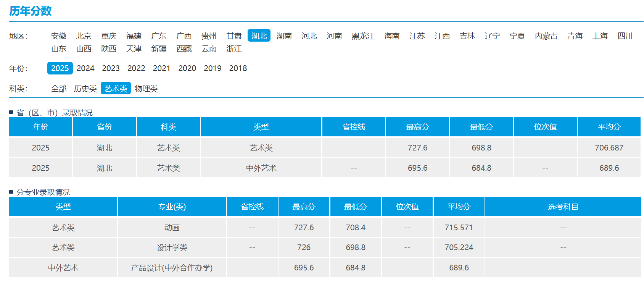
Task: Pick 吉林 region
Action: pos(467,36)
